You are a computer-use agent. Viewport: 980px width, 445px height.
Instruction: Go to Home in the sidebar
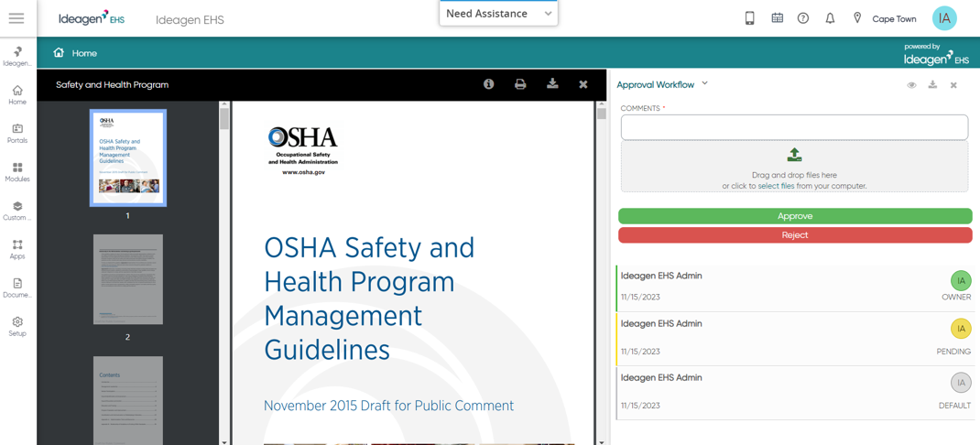click(17, 94)
